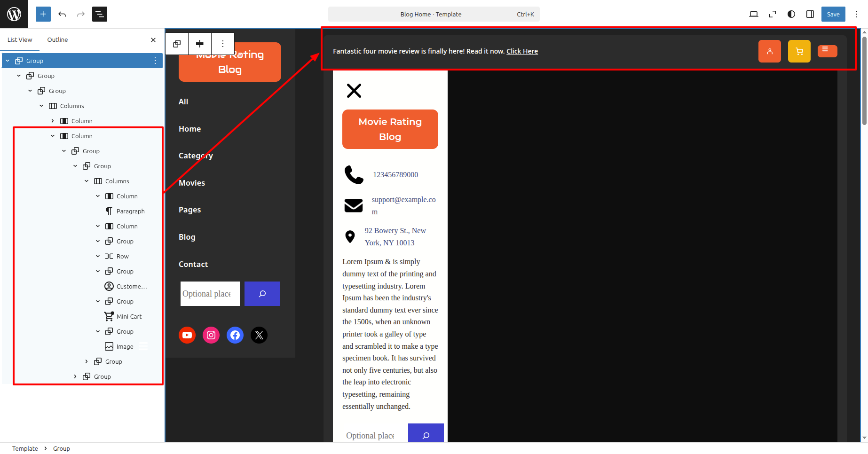The image size is (868, 454).
Task: Select the List View tab
Action: pyautogui.click(x=20, y=40)
